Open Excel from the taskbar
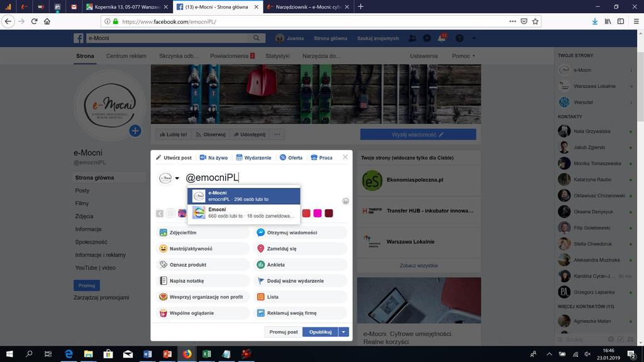The image size is (644, 362). pyautogui.click(x=206, y=354)
